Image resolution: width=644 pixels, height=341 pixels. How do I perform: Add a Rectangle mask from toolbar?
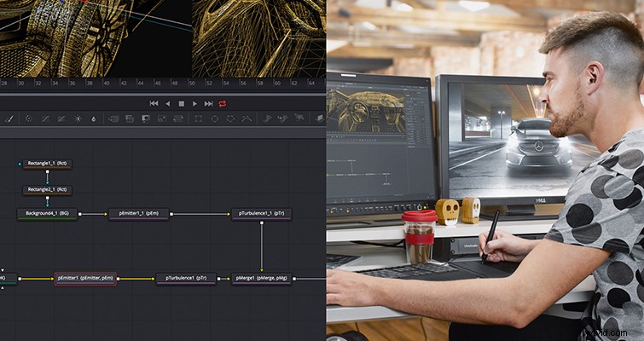[199, 119]
